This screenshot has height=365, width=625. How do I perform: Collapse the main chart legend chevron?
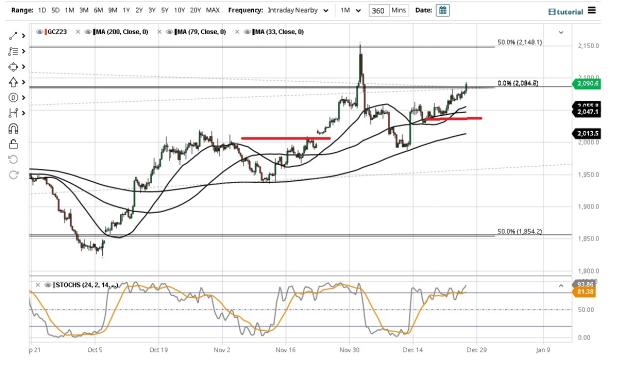(x=561, y=32)
